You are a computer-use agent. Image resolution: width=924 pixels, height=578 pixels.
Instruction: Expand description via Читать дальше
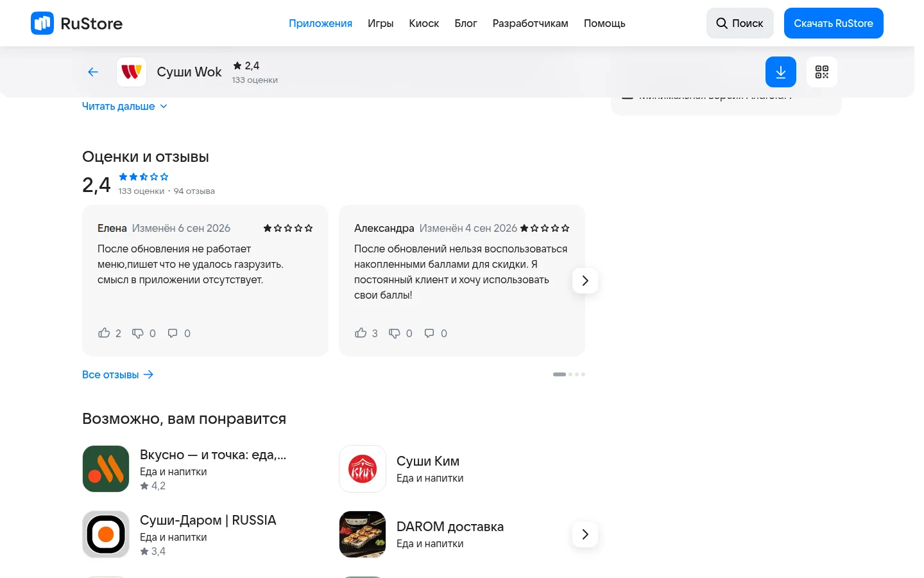tap(124, 107)
